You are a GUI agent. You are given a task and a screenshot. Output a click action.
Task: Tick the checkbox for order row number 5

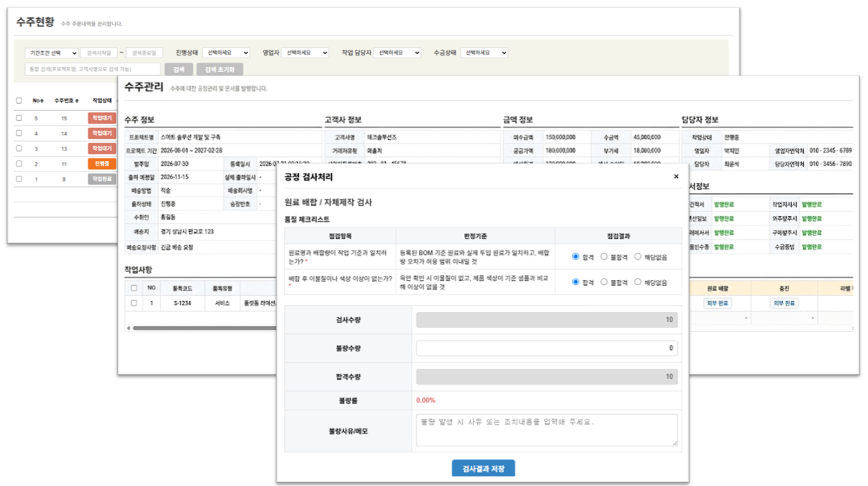click(x=19, y=118)
